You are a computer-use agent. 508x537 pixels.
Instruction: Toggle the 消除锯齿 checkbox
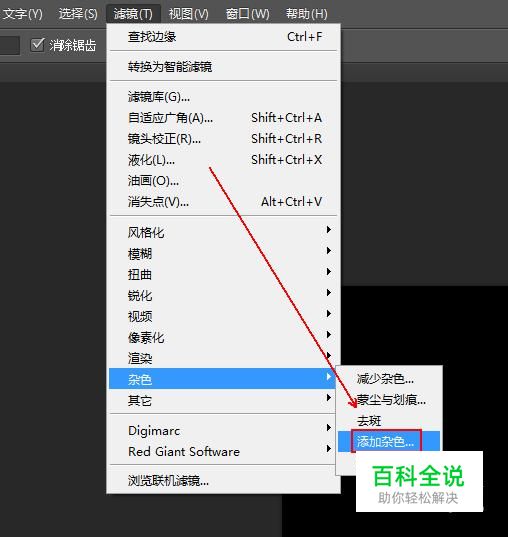(x=37, y=45)
